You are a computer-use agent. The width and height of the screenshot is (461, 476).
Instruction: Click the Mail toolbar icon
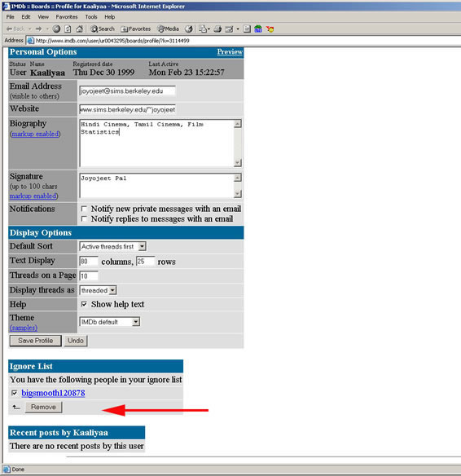(x=203, y=29)
